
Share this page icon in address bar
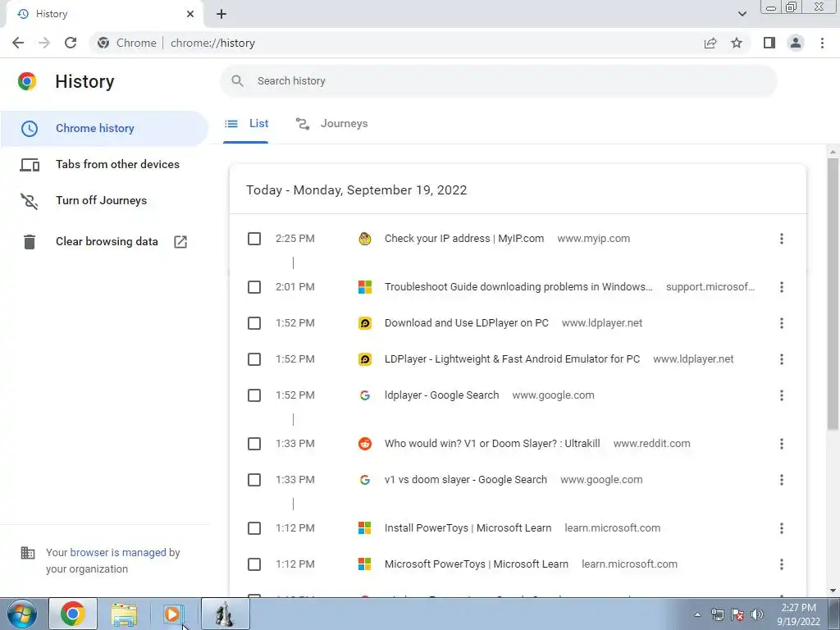pos(710,43)
